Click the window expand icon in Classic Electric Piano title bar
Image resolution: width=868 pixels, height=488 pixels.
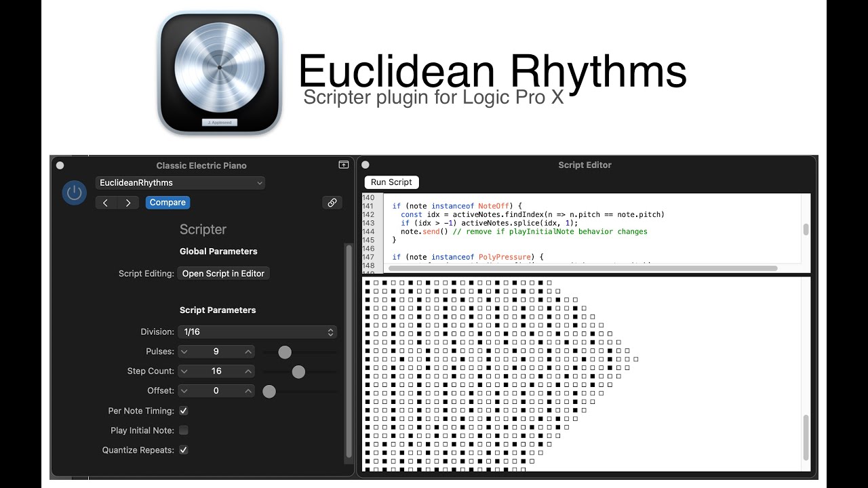tap(344, 165)
